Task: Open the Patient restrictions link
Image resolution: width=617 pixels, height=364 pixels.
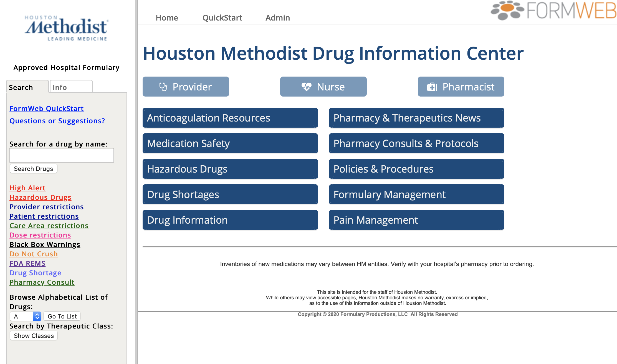Action: tap(44, 216)
